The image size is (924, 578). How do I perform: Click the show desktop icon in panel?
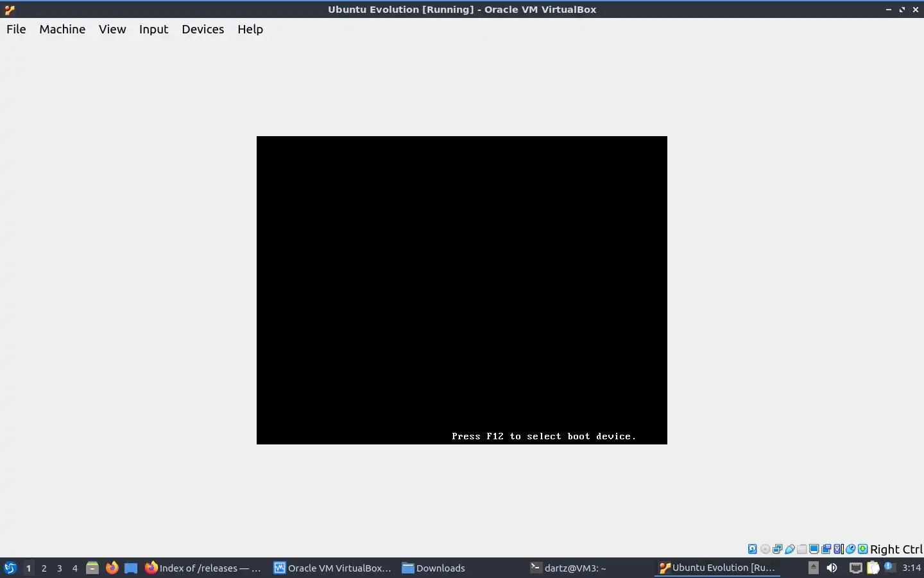(131, 568)
